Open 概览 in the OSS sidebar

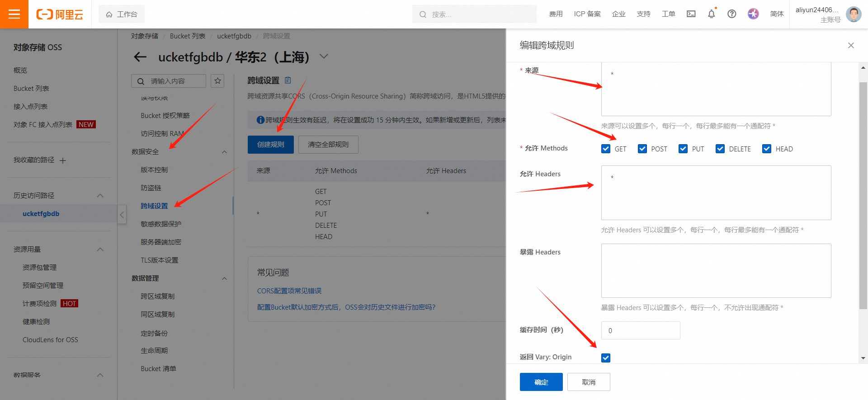[x=20, y=71]
